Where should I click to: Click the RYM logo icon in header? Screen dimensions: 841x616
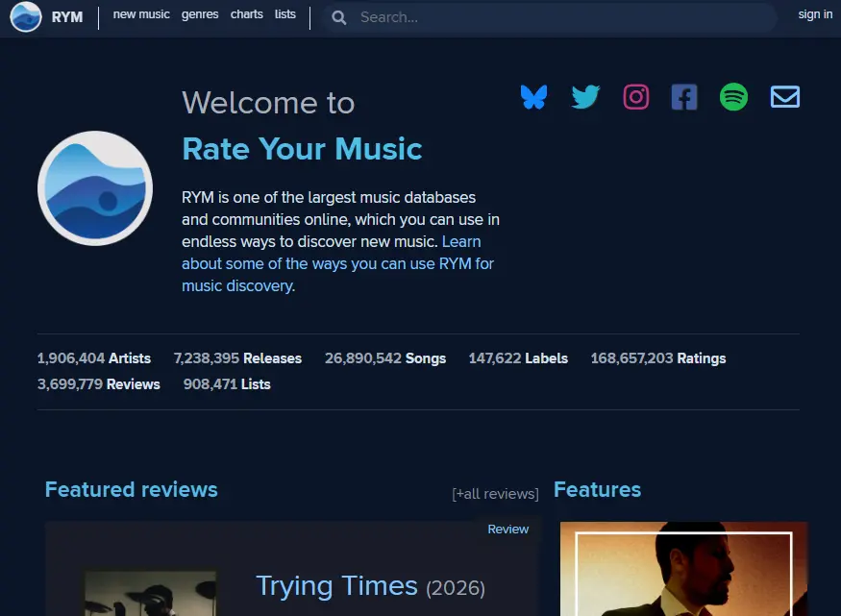(x=26, y=16)
